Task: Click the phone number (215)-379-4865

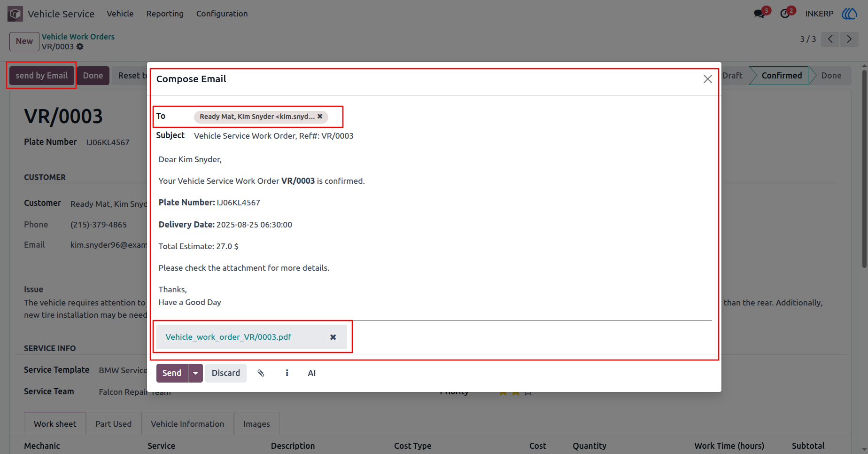Action: click(x=99, y=225)
